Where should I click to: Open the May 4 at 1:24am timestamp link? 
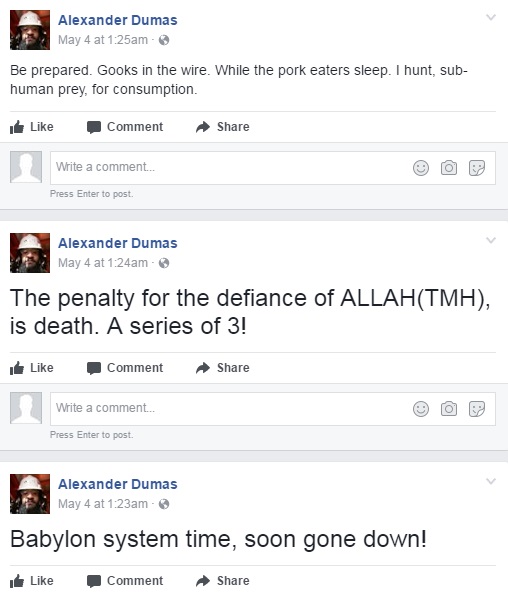[103, 263]
